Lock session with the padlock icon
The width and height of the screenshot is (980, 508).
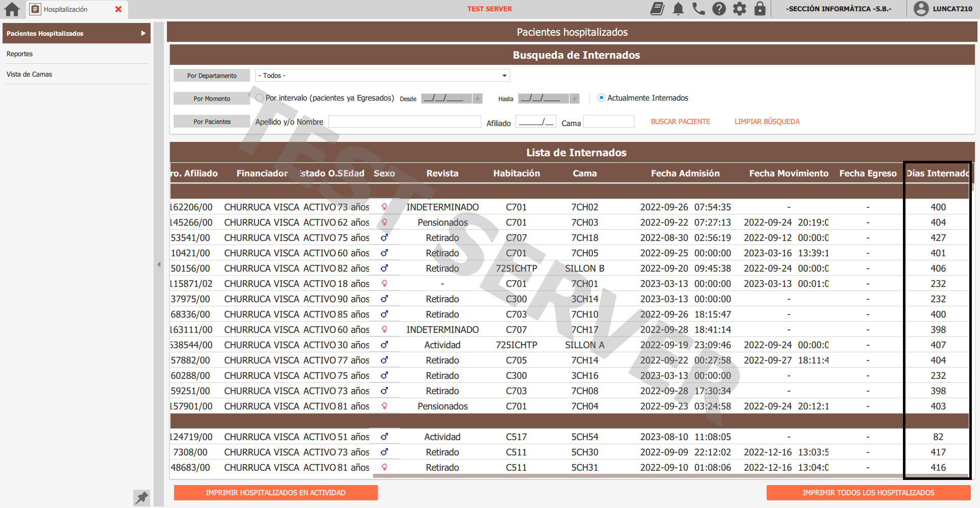(760, 9)
